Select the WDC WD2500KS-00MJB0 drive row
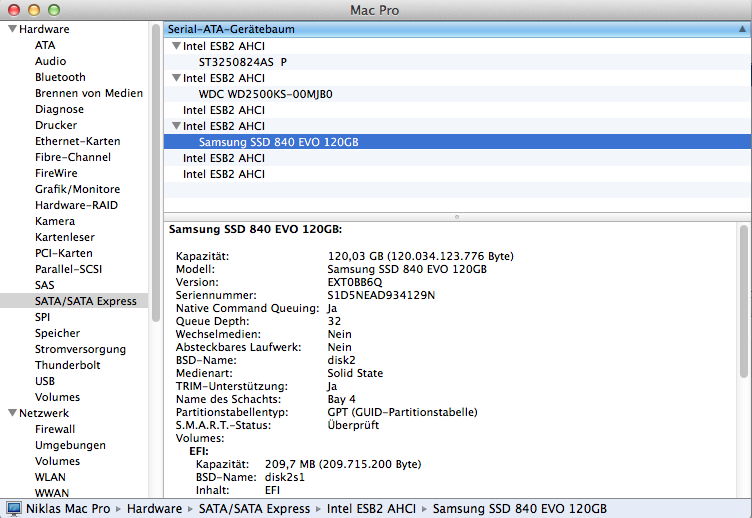The width and height of the screenshot is (752, 518). (x=457, y=94)
